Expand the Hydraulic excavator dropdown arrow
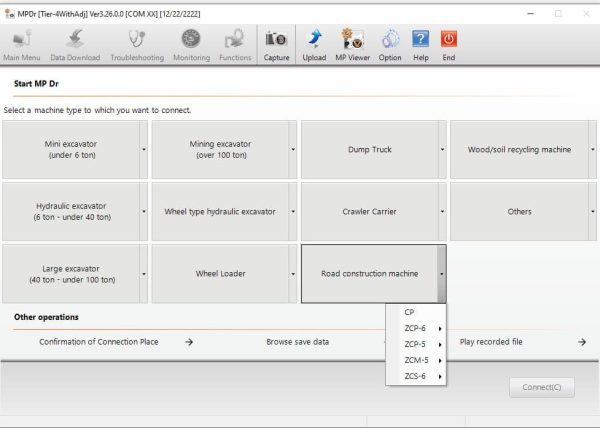The height and width of the screenshot is (428, 600). point(143,212)
